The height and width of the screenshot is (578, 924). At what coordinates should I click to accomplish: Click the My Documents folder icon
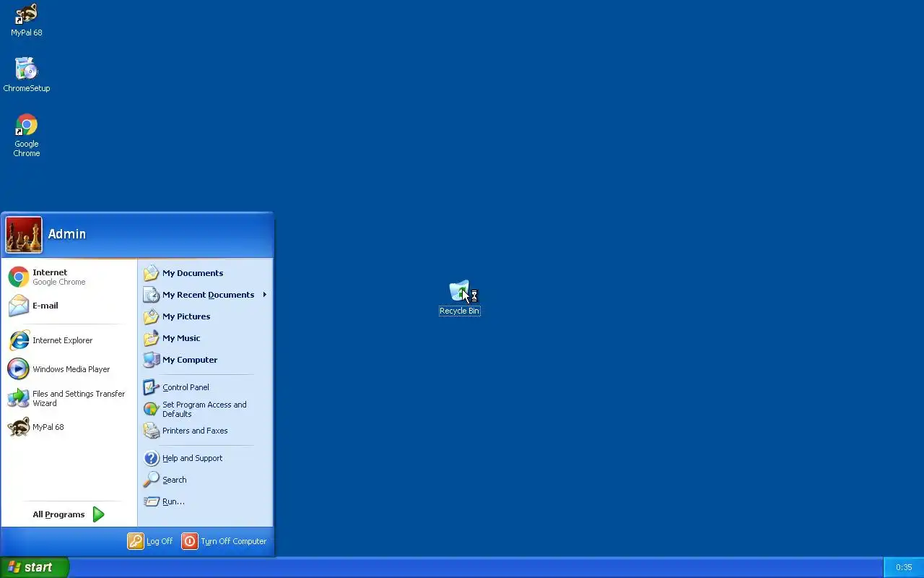(x=151, y=273)
